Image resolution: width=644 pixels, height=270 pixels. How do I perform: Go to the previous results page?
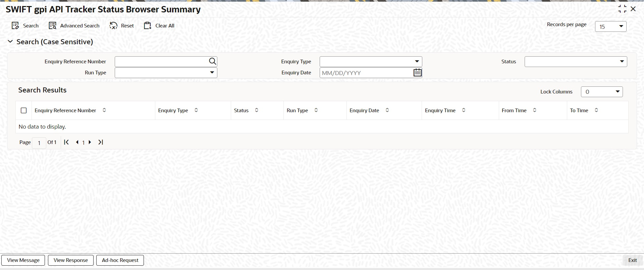77,142
